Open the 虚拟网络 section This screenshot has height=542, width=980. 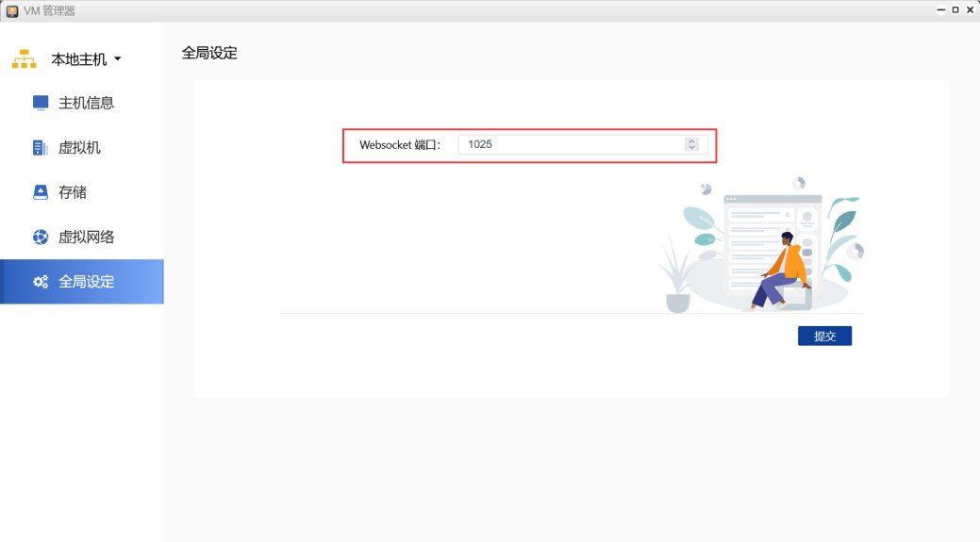[87, 237]
